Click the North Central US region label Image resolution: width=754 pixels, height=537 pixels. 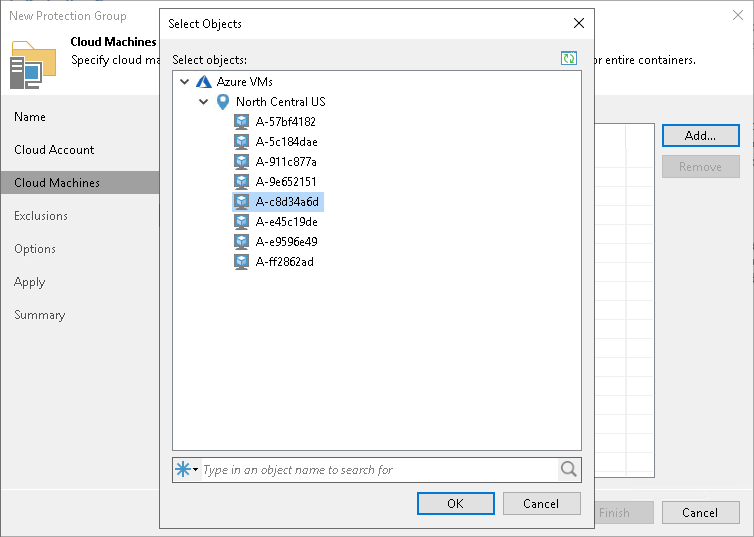[281, 102]
